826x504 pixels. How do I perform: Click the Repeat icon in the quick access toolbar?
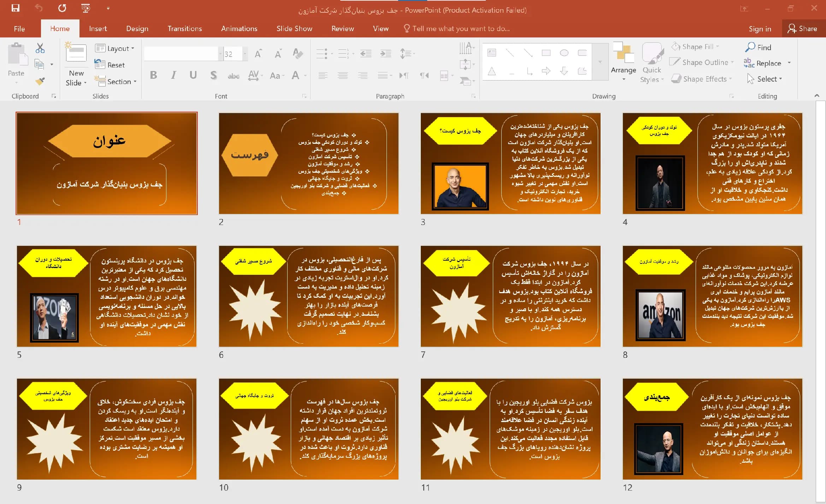[x=62, y=8]
